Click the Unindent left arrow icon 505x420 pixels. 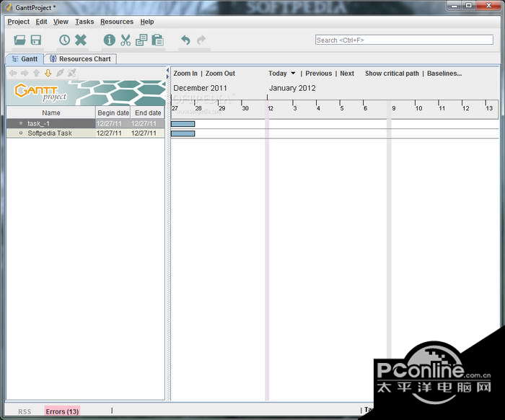13,73
